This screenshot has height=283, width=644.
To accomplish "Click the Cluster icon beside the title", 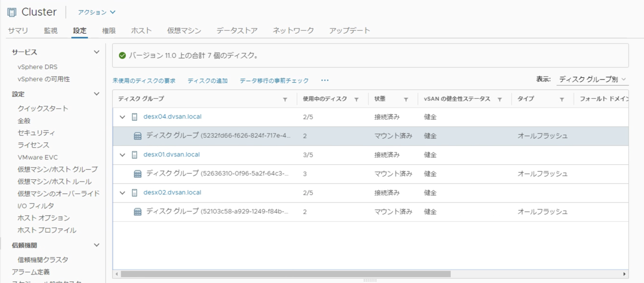I will click(11, 12).
